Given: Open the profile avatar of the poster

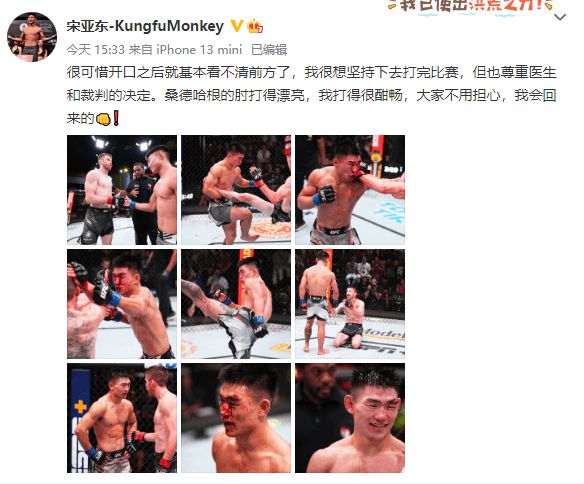Looking at the screenshot, I should point(32,36).
